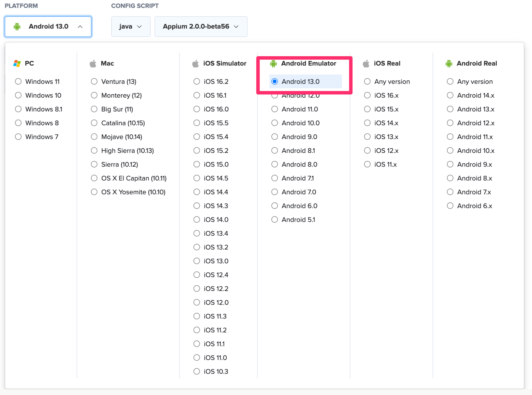
Task: Select Android 10.0 emulator option
Action: (296, 123)
